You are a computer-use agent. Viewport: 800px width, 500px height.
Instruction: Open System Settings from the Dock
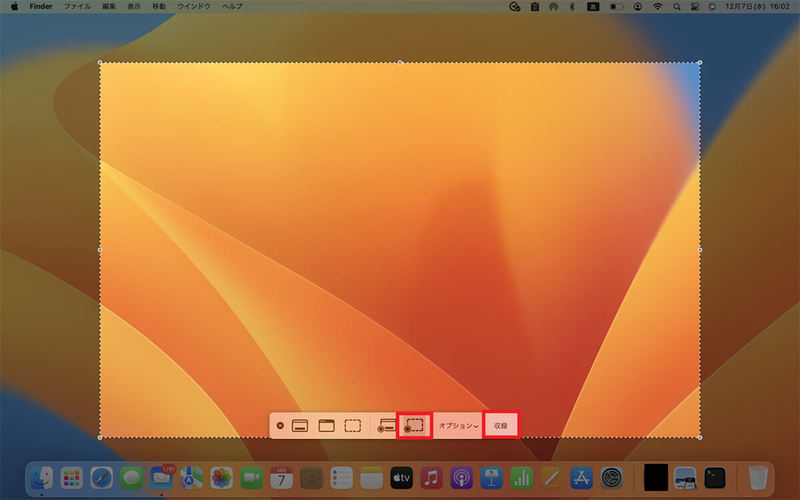[x=611, y=478]
